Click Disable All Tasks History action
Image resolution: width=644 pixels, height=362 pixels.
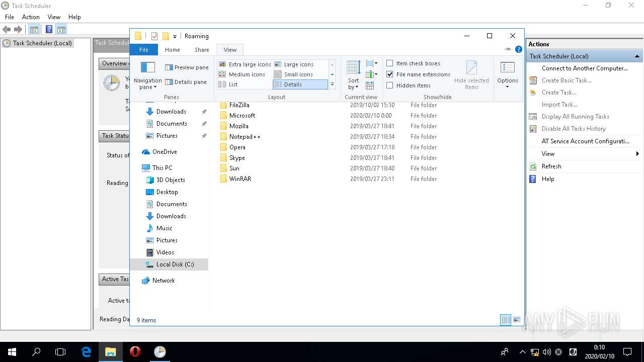pyautogui.click(x=574, y=129)
